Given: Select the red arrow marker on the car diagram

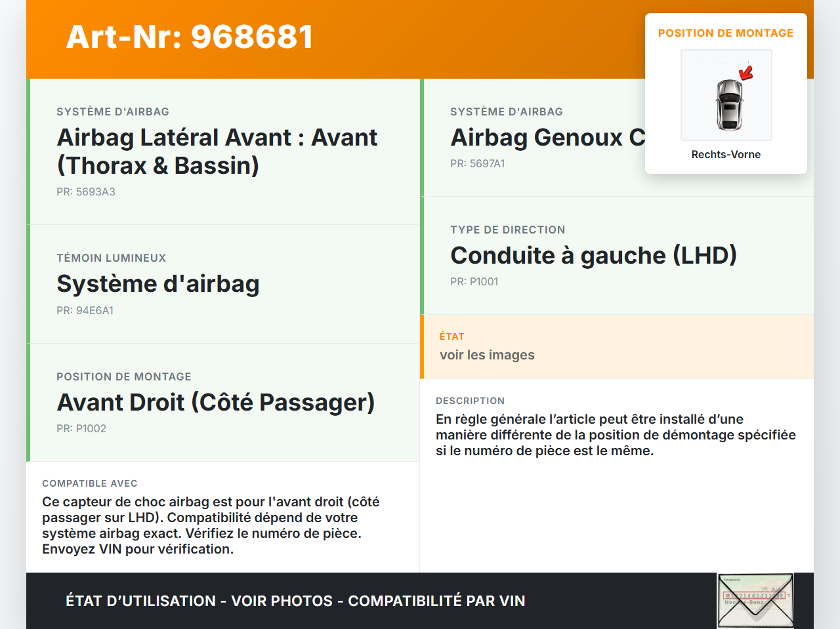Looking at the screenshot, I should pos(745,72).
